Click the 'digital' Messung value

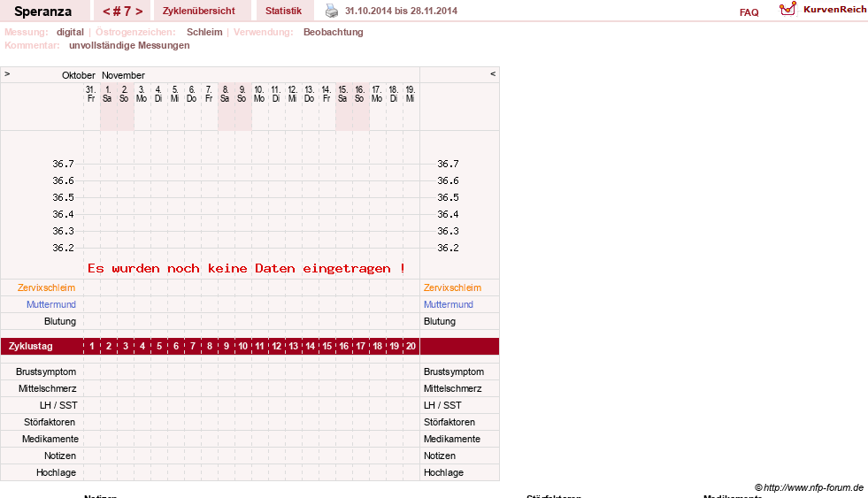70,32
